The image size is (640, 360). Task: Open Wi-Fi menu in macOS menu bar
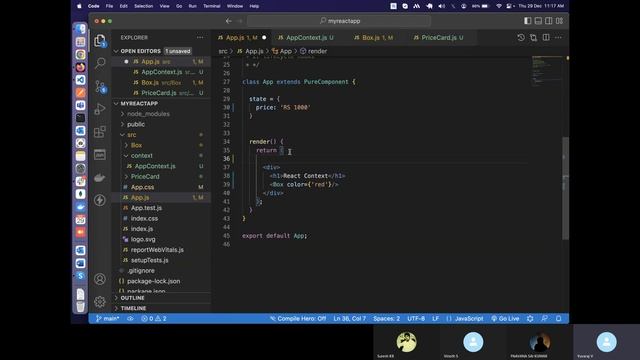[x=499, y=6]
